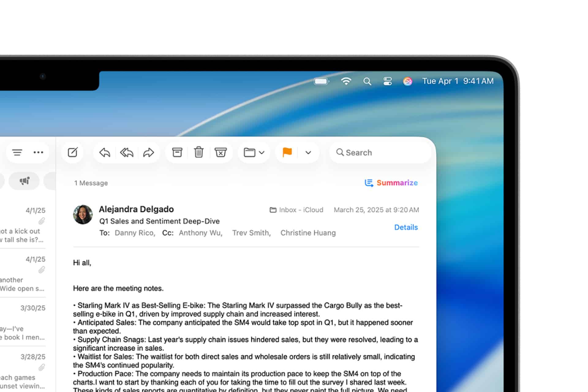The height and width of the screenshot is (392, 588).
Task: Archive the selected message
Action: (177, 152)
